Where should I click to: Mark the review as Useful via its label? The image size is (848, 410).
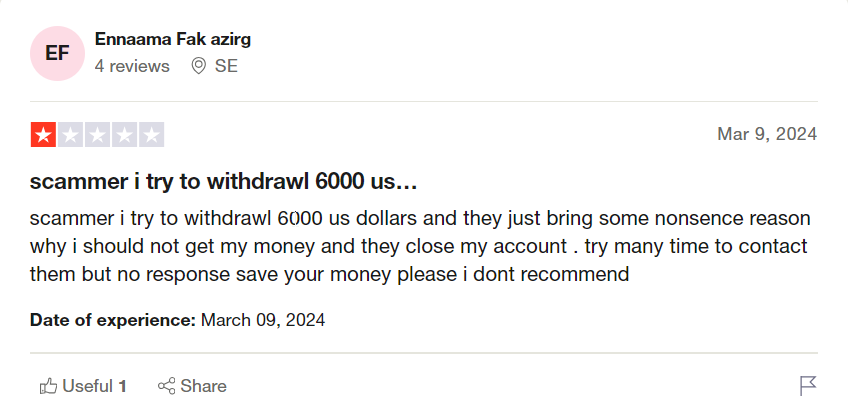click(87, 386)
